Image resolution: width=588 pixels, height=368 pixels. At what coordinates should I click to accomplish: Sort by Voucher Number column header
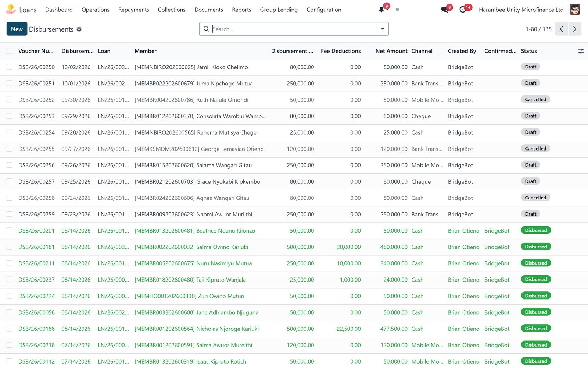(36, 51)
